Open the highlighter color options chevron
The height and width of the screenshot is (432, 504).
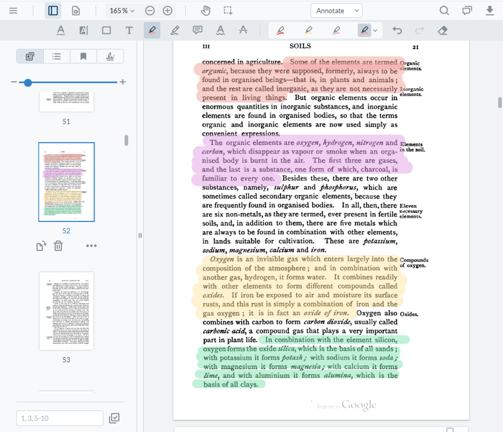tap(375, 29)
